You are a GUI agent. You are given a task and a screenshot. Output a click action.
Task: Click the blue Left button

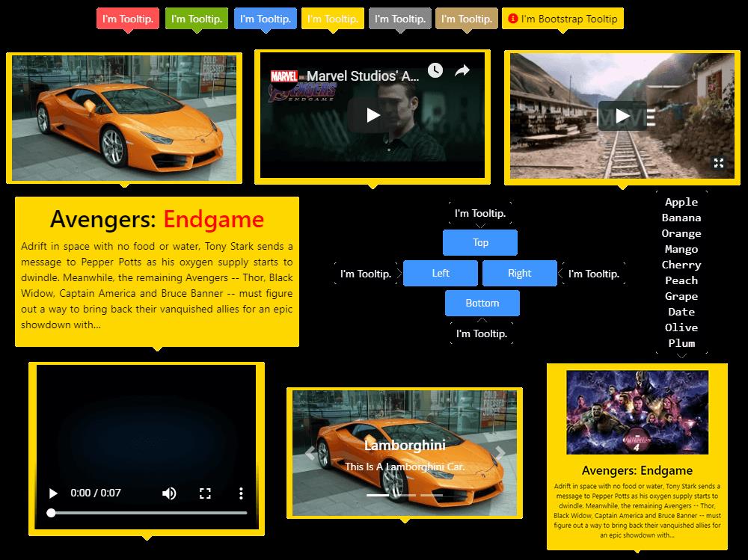click(x=441, y=273)
